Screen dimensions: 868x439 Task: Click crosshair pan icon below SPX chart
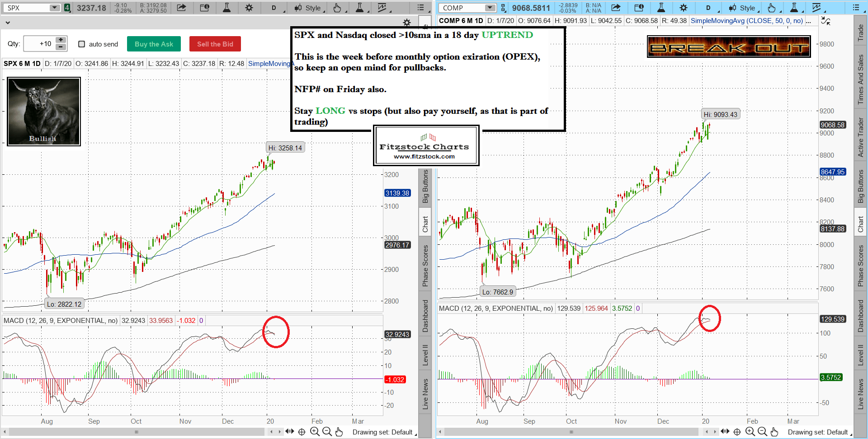(302, 432)
